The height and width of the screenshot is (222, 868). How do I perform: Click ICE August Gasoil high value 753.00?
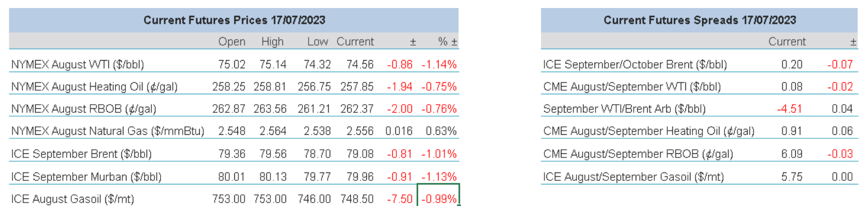tap(270, 199)
